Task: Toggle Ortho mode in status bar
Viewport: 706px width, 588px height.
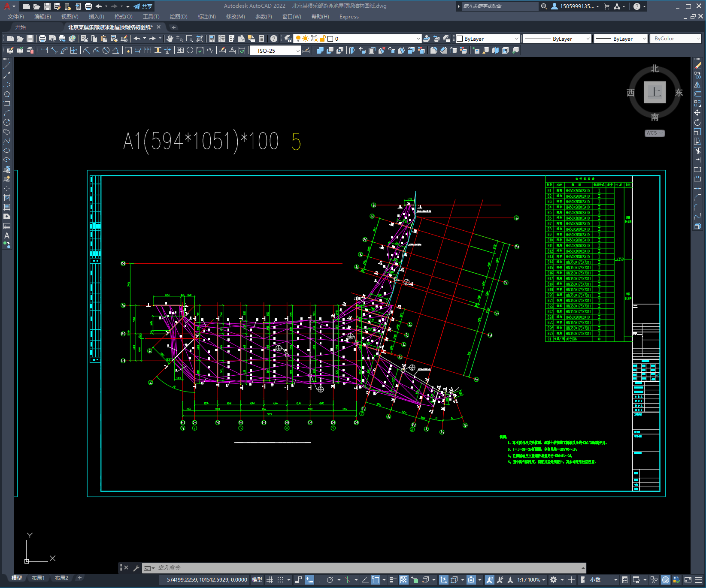Action: click(320, 580)
